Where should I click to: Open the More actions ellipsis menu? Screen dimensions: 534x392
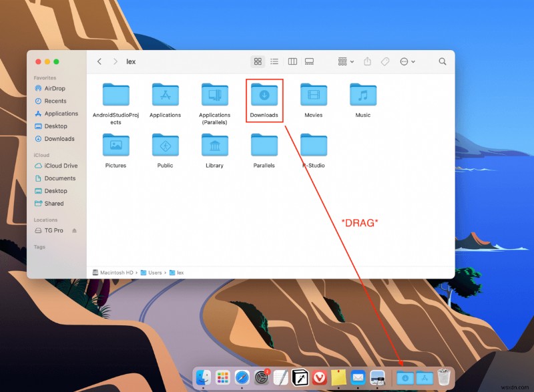[406, 61]
